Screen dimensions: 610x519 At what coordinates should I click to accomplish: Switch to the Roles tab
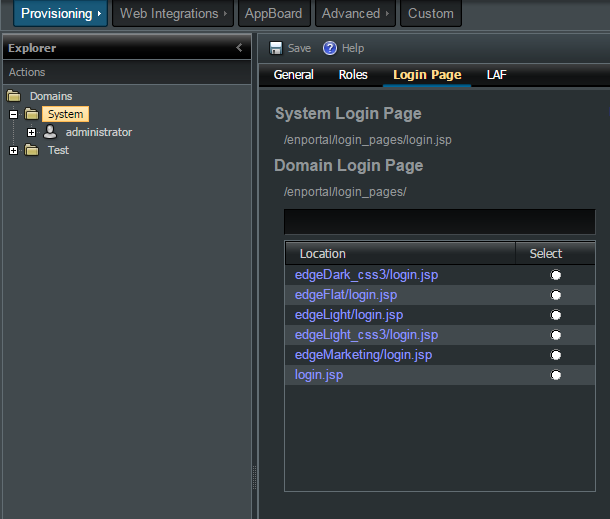point(353,75)
